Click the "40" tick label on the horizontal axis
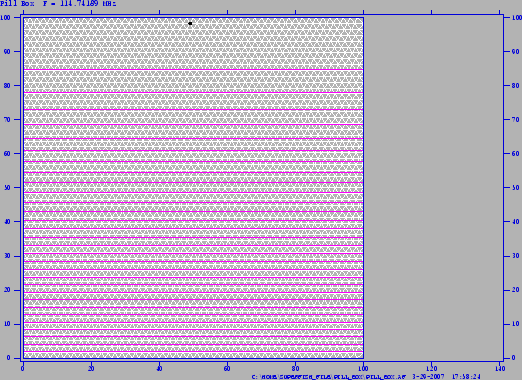The image size is (522, 380). coord(159,369)
